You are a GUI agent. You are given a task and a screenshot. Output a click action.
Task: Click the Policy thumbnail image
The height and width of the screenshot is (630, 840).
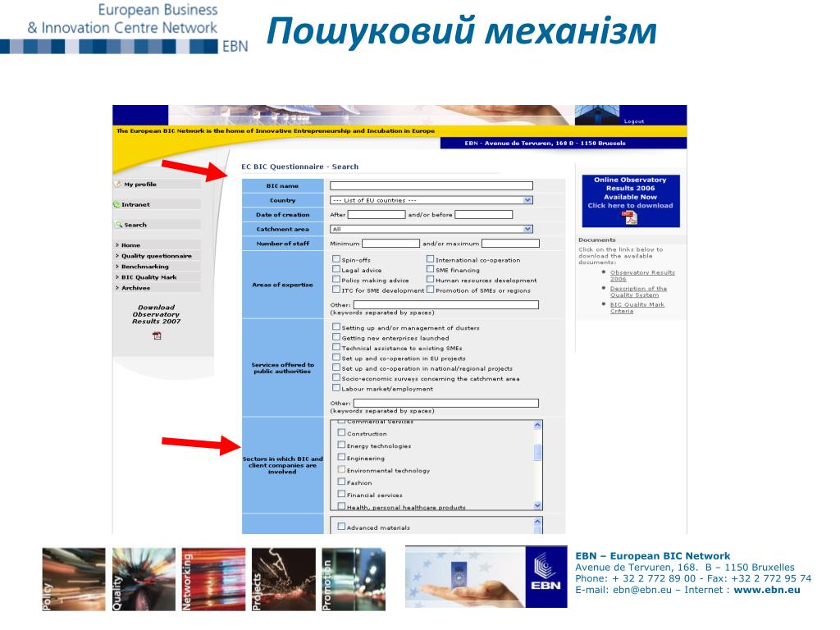74,579
